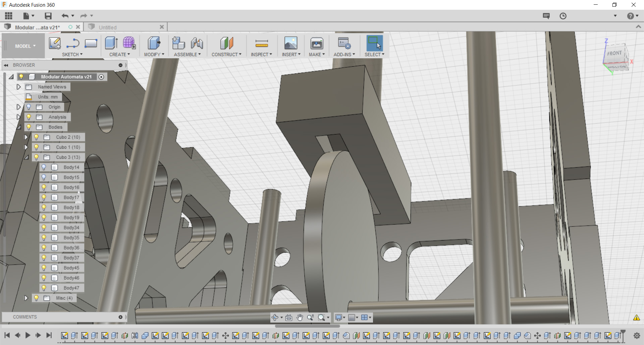Open the 3D Print Make icon
644x345 pixels.
click(317, 43)
